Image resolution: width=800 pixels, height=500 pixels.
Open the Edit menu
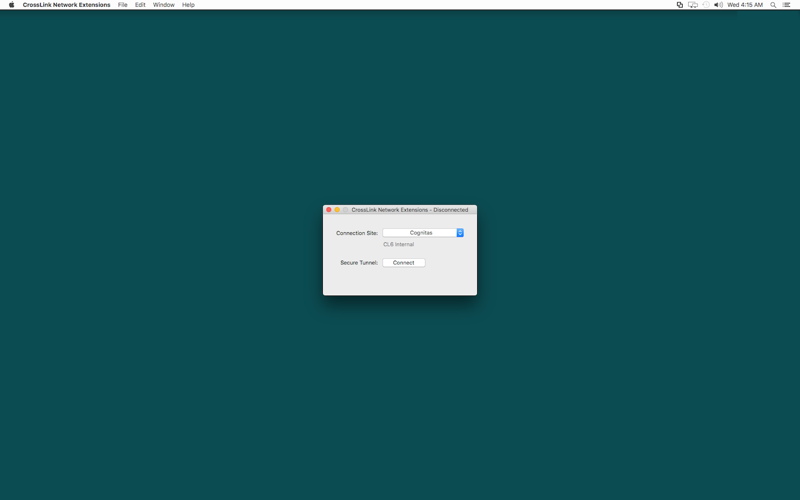140,5
